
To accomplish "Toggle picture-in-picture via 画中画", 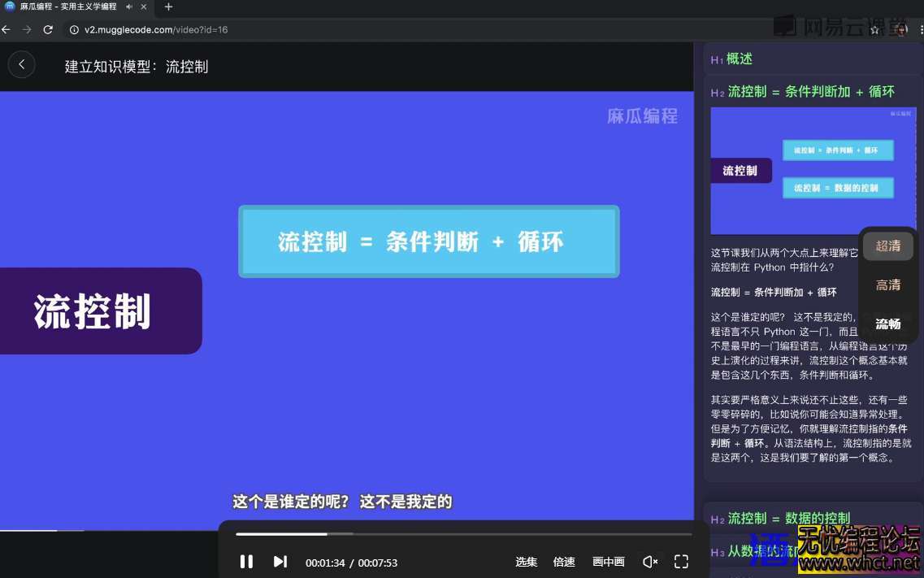I will pyautogui.click(x=609, y=561).
